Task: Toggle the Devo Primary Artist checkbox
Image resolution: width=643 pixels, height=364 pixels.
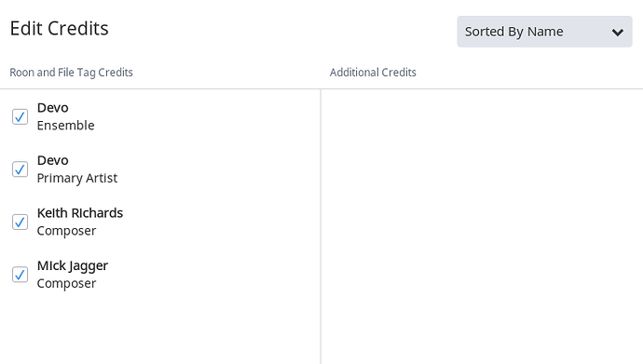Action: pos(20,169)
